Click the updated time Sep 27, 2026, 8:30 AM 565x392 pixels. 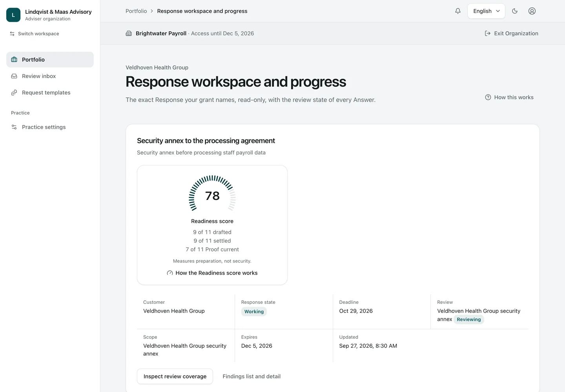click(368, 346)
